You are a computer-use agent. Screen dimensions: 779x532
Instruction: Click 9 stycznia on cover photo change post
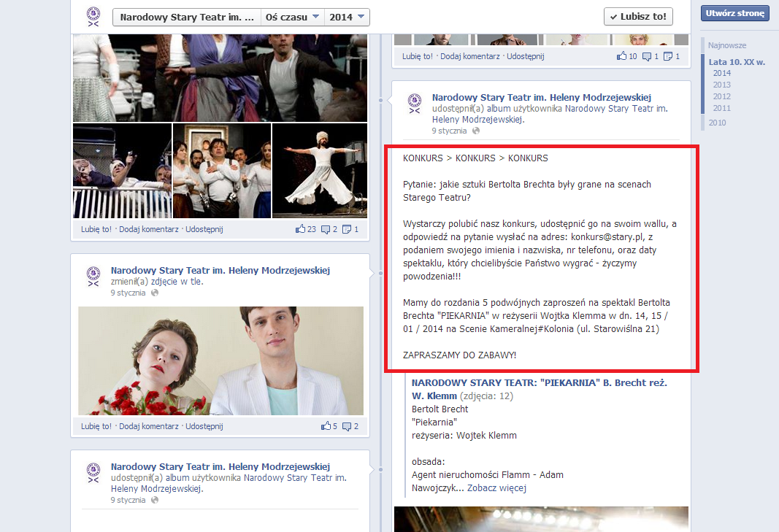(x=128, y=293)
